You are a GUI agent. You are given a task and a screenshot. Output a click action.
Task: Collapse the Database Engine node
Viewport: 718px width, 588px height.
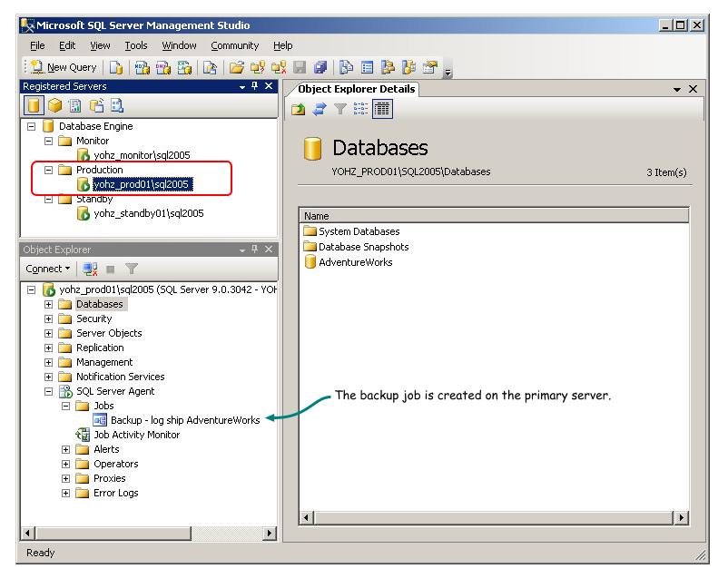(x=31, y=126)
